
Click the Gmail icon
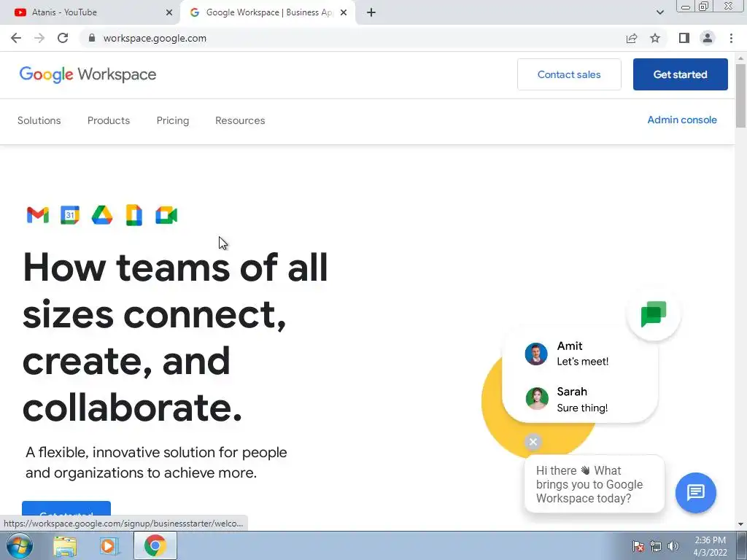(x=38, y=215)
